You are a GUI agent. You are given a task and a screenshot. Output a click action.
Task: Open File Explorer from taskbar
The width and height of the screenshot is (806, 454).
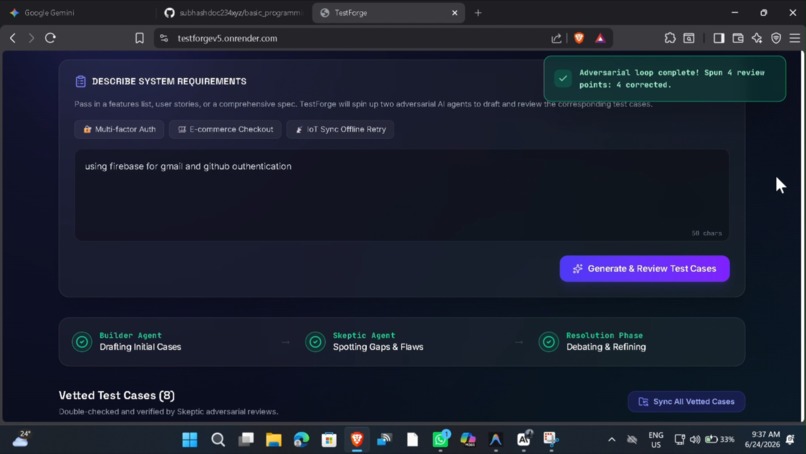click(273, 440)
